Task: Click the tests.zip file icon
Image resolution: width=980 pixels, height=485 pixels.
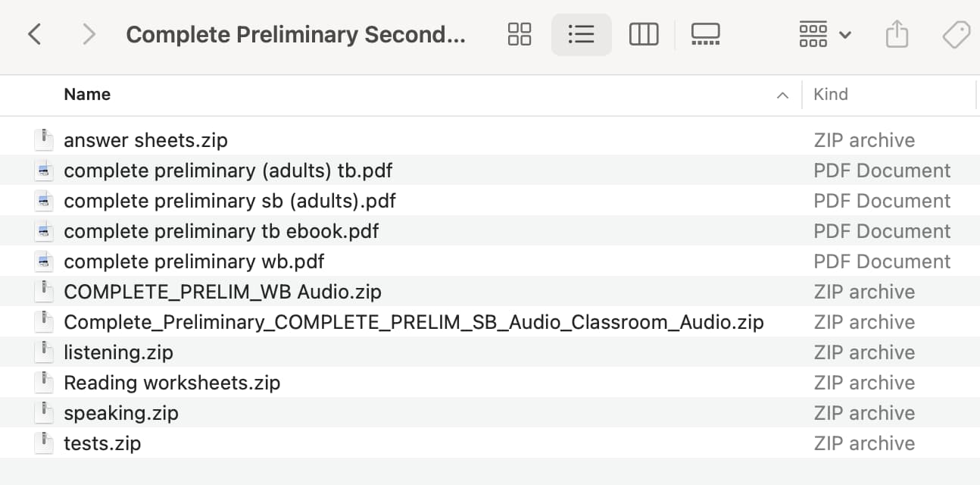Action: tap(44, 443)
